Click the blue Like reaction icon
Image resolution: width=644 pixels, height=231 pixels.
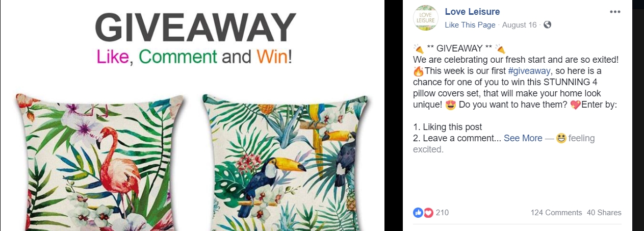418,213
